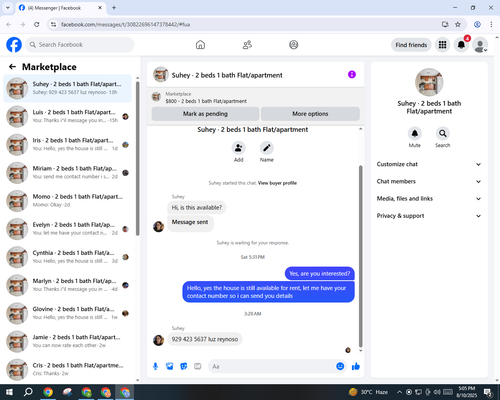The height and width of the screenshot is (400, 500).
Task: Edit the chat name with pencil icon
Action: [267, 148]
